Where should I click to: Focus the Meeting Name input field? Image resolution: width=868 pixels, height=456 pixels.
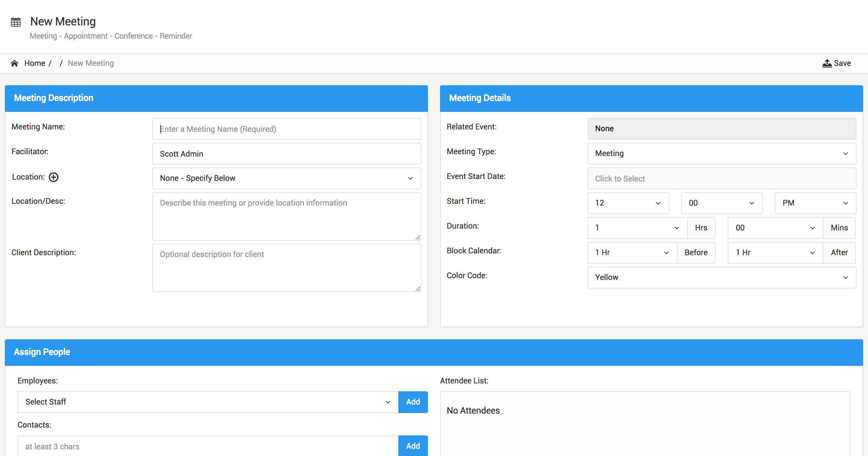(287, 129)
